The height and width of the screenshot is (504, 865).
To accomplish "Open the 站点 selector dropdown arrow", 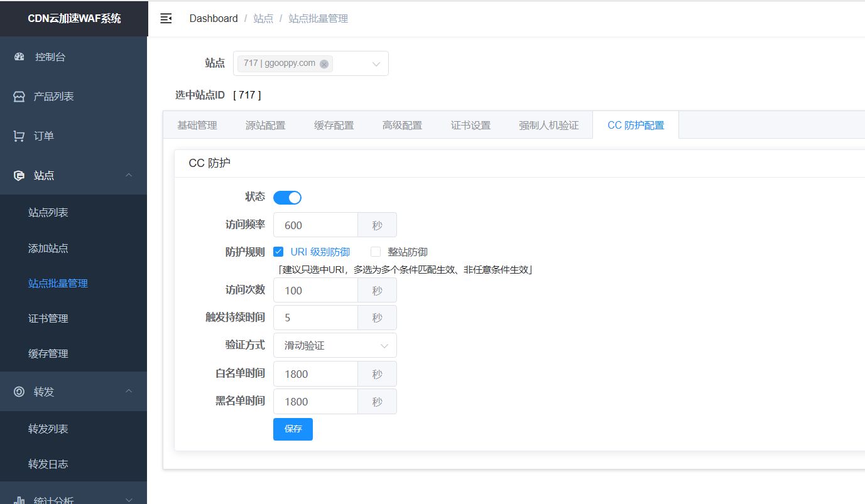I will point(376,64).
